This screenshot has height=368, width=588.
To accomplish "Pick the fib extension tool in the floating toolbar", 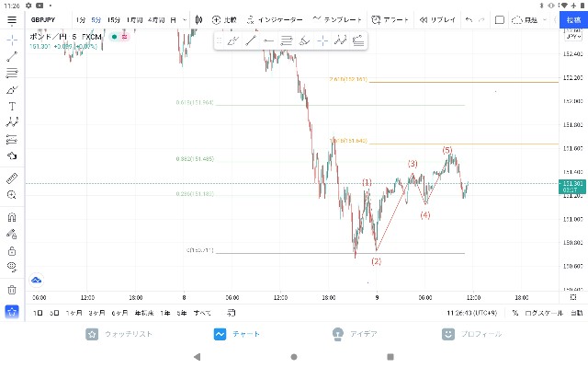I will point(358,40).
